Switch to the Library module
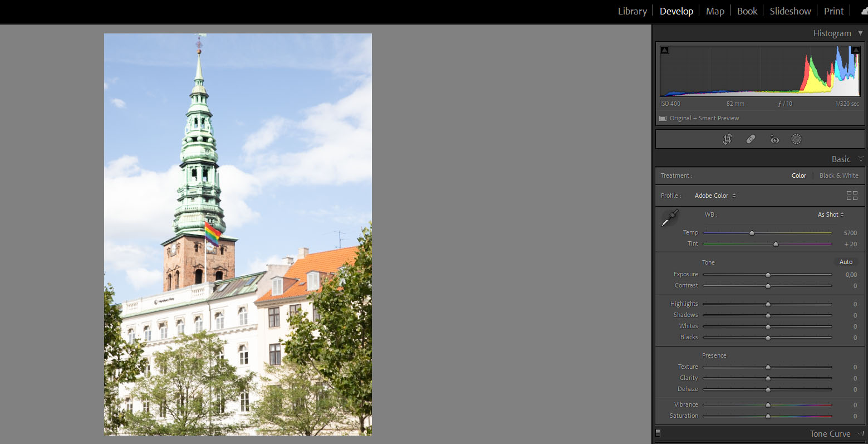This screenshot has width=868, height=444. tap(632, 11)
